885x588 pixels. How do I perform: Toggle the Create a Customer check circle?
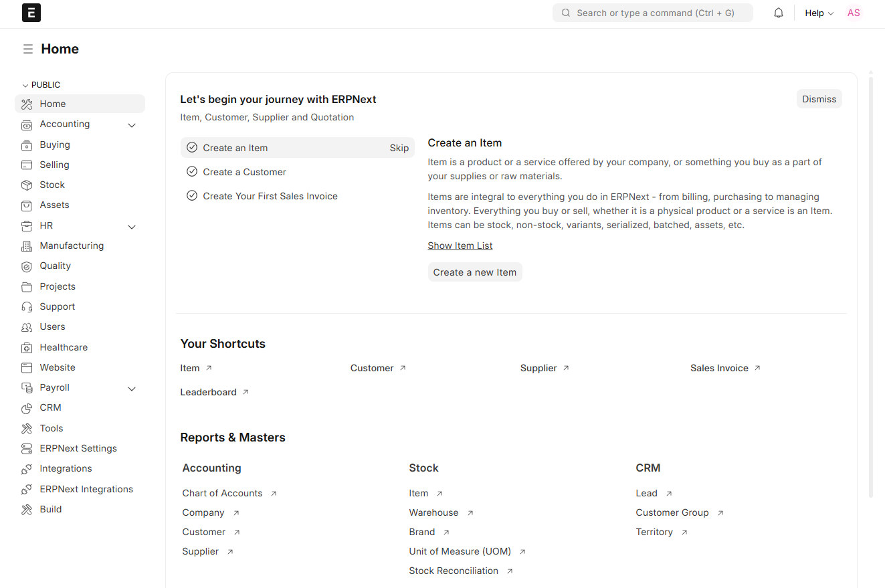(x=192, y=172)
